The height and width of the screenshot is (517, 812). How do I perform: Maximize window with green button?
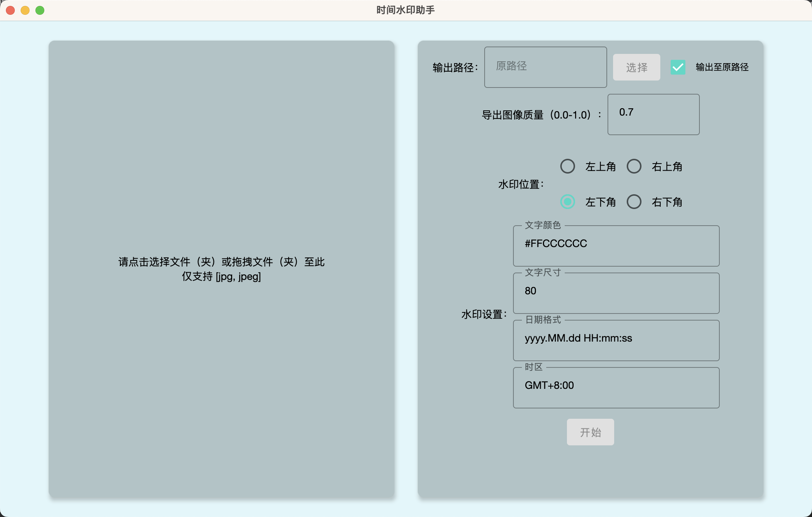(x=40, y=10)
